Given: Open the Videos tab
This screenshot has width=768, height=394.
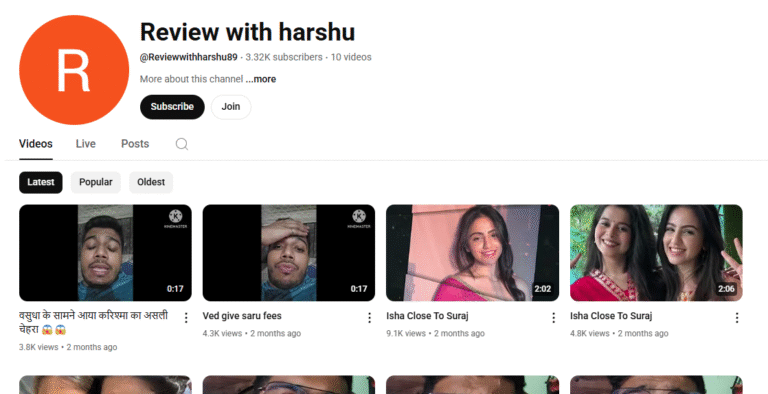Looking at the screenshot, I should pyautogui.click(x=36, y=144).
